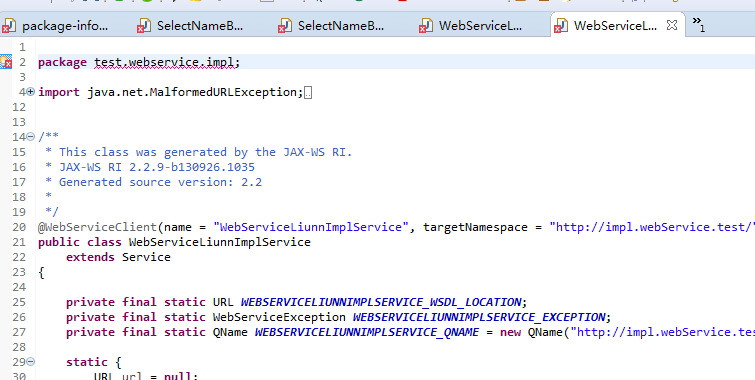
Task: Expand the folded imports at line 4
Action: (x=30, y=92)
